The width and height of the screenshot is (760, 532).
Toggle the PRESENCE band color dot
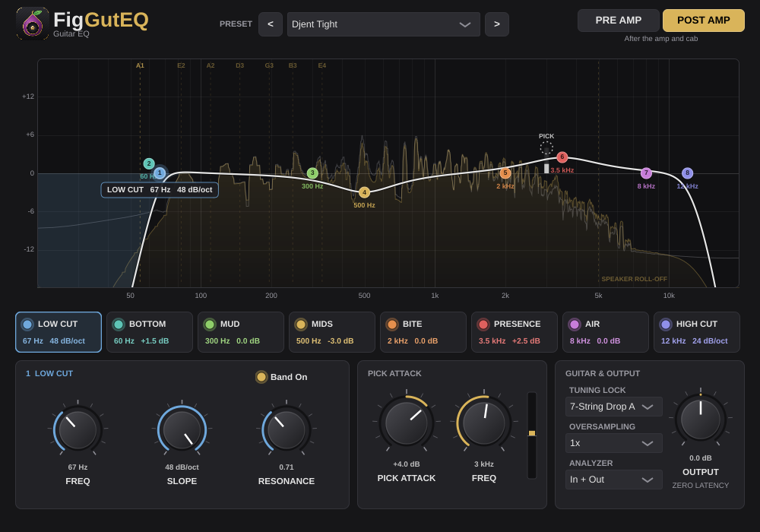(x=483, y=325)
